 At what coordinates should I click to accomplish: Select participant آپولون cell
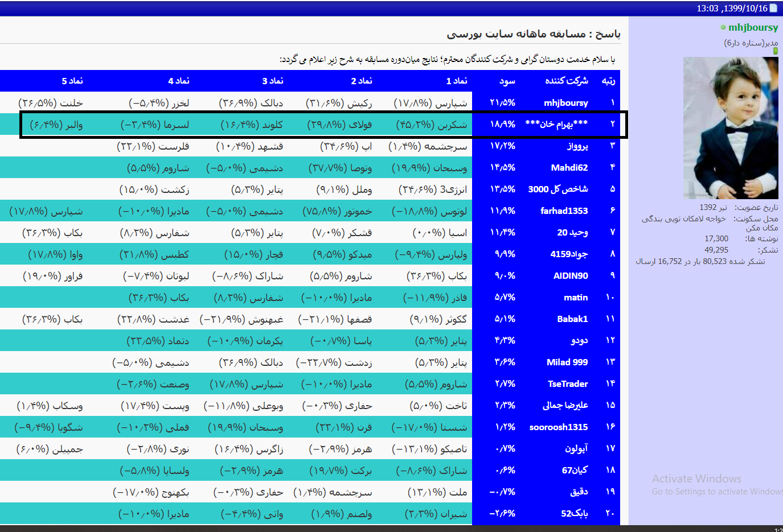point(576,448)
